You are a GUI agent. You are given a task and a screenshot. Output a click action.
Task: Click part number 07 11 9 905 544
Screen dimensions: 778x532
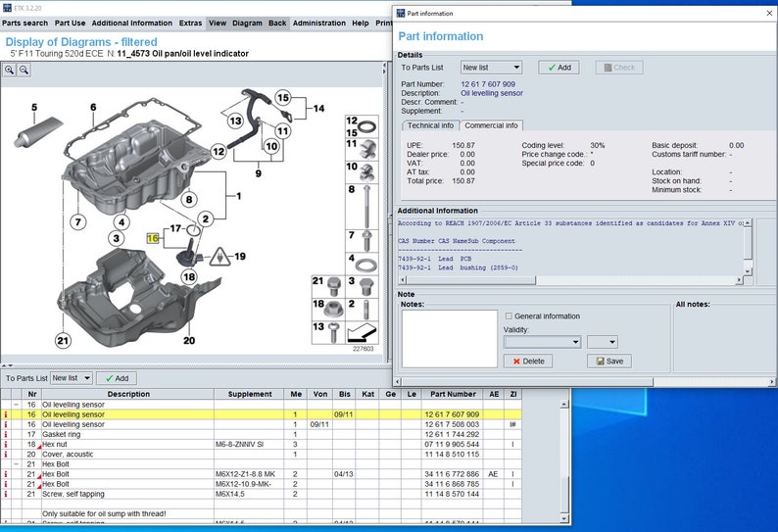(452, 444)
